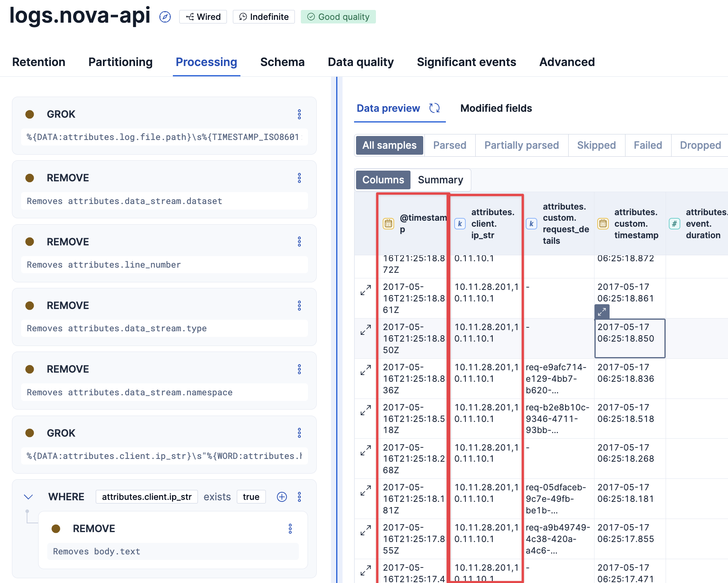The width and height of the screenshot is (728, 583).
Task: Click 'Removes attributes.data_stream.type' description
Action: tap(165, 328)
